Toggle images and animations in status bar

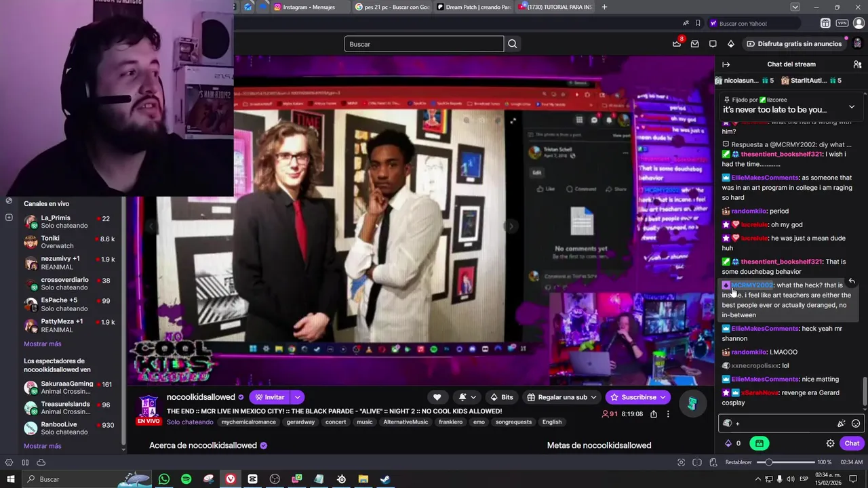tap(713, 462)
